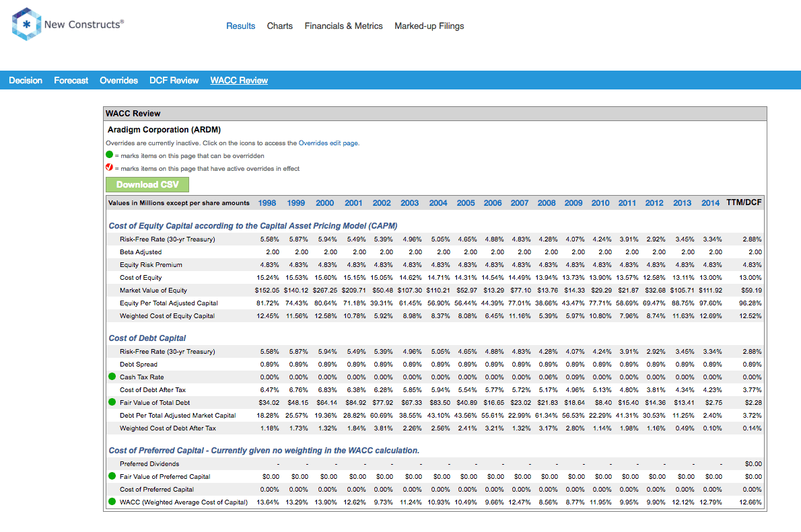801x532 pixels.
Task: Click the 1998 Market Value of Equity $152.05
Action: (x=267, y=291)
